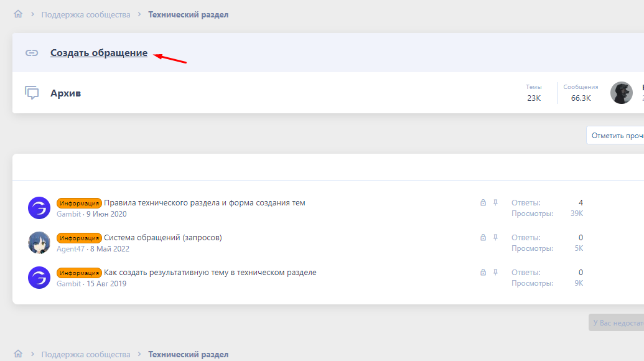Click the pin icon on Как создать результативную тему thread
Screen dimensions: 644x361
[496, 272]
